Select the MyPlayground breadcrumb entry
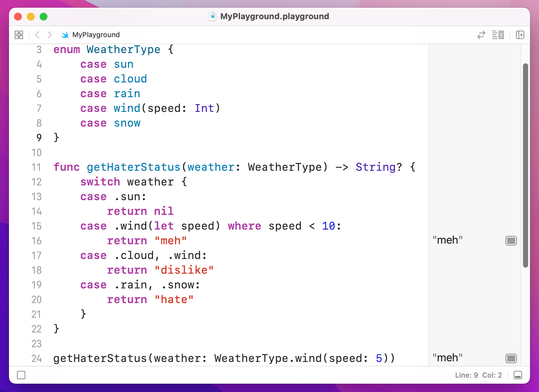Image resolution: width=539 pixels, height=392 pixels. click(96, 35)
